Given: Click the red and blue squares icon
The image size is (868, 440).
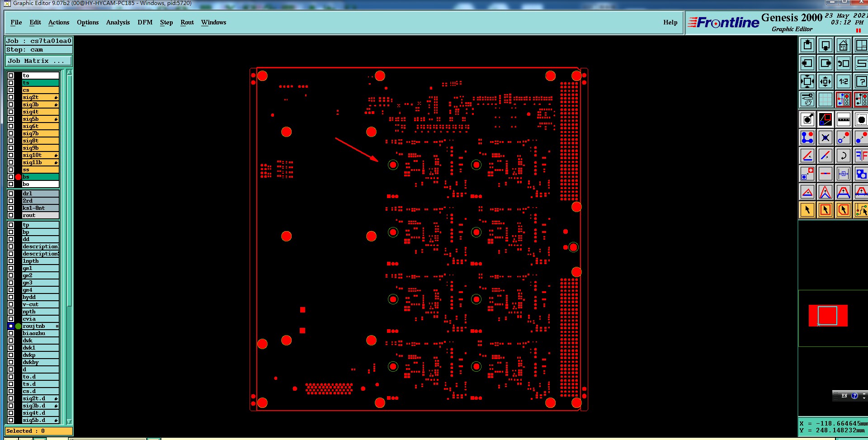Looking at the screenshot, I should click(x=826, y=119).
